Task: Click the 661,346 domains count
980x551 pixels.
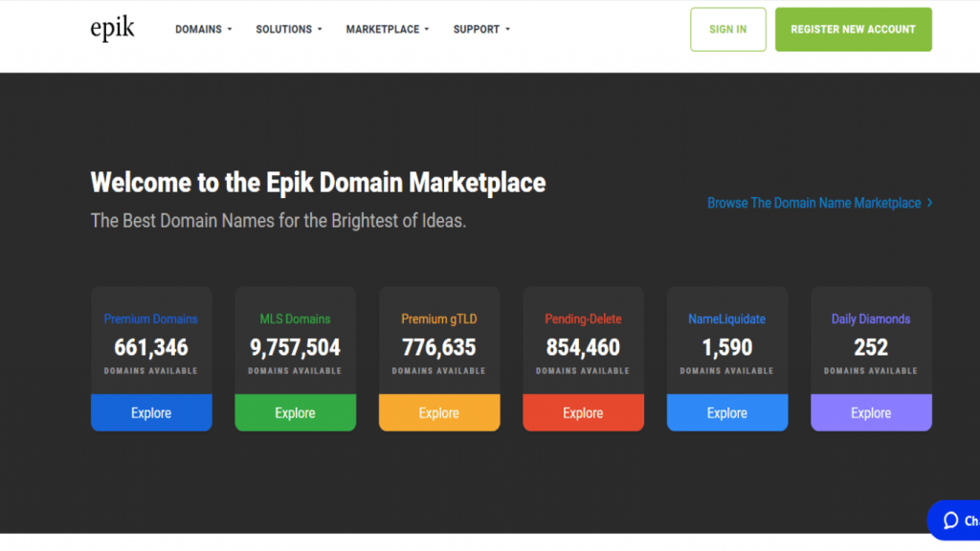Action: coord(150,347)
